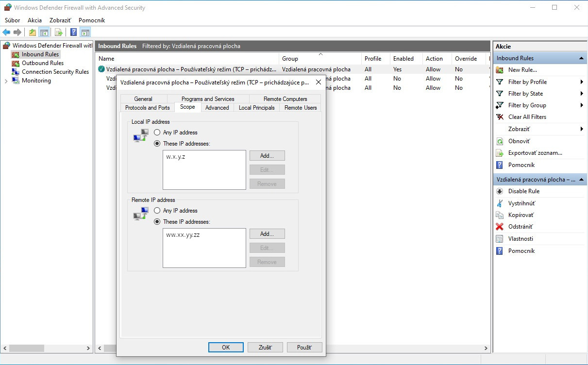Open Filter by Group submenu arrow
This screenshot has height=365, width=588.
tap(582, 105)
